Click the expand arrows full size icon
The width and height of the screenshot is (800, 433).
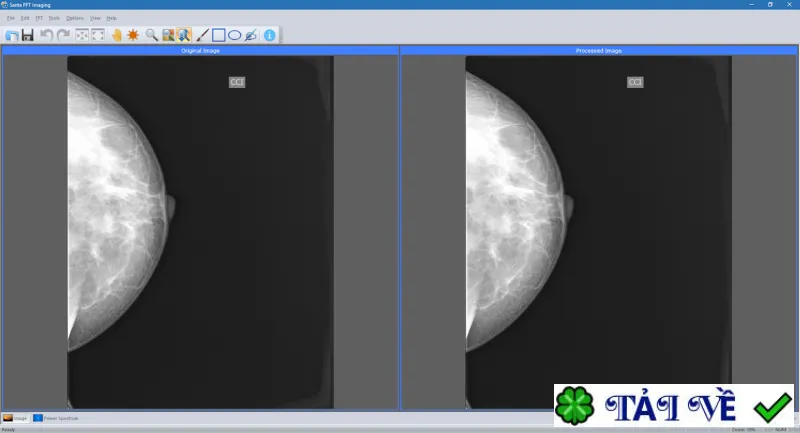click(98, 35)
